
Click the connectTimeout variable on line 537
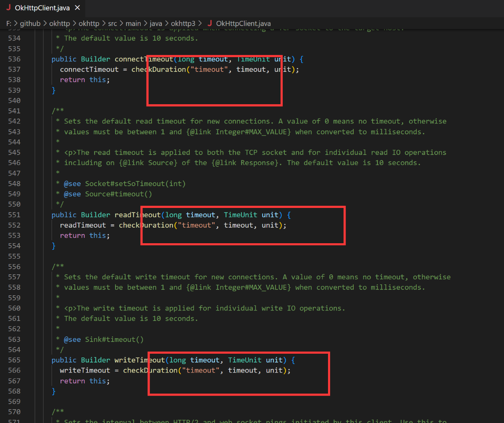[x=89, y=69]
